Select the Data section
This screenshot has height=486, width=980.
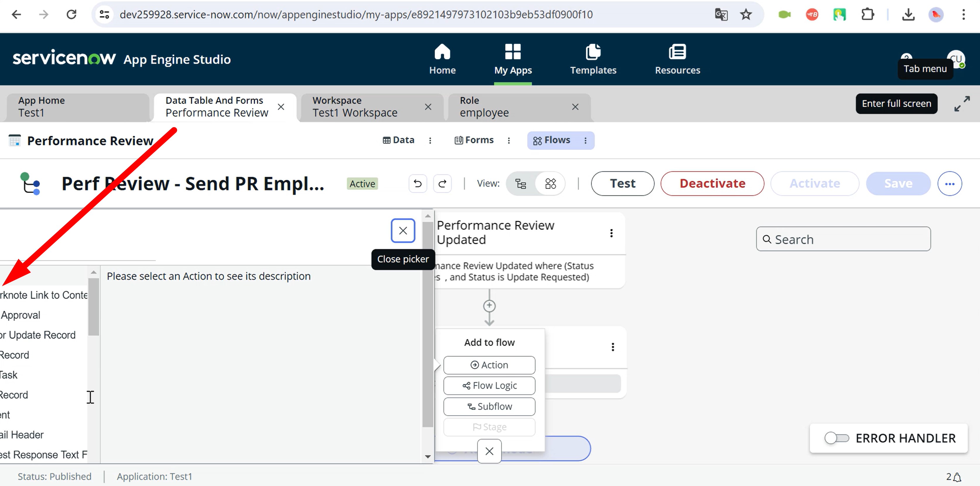coord(398,140)
